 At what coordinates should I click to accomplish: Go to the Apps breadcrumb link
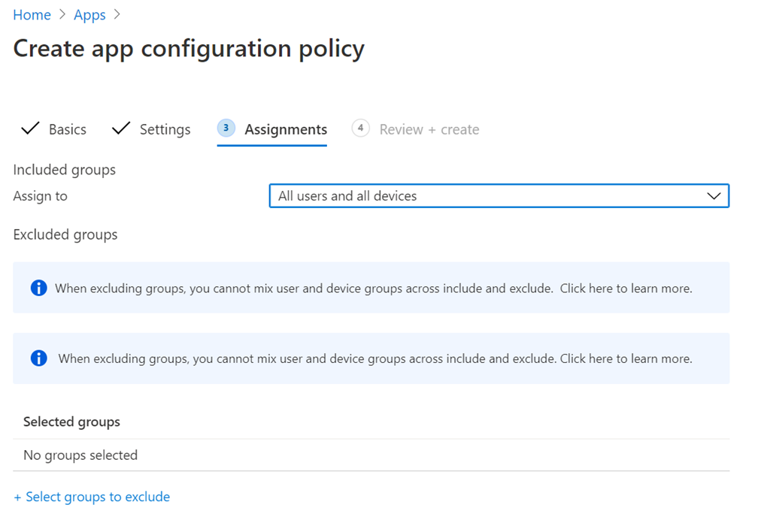click(89, 15)
